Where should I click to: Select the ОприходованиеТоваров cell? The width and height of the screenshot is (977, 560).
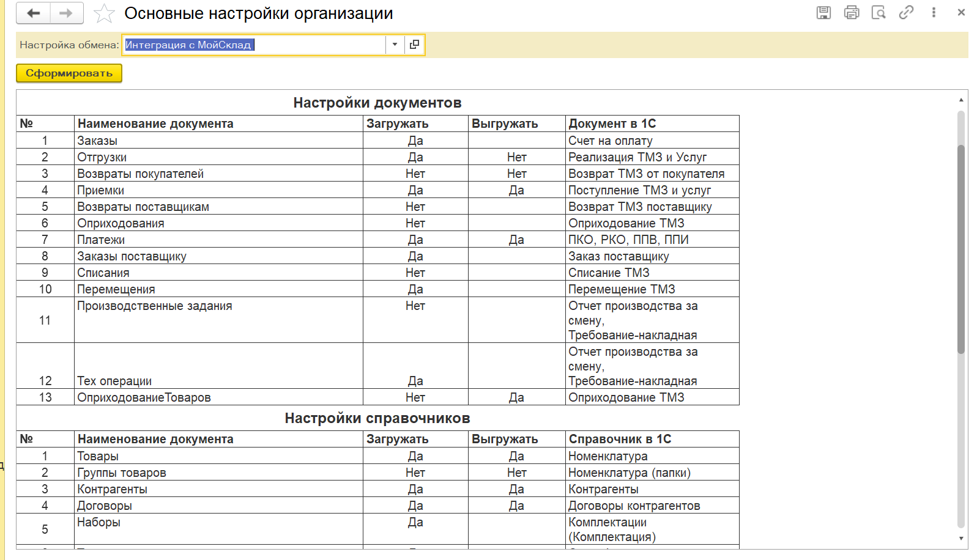coord(218,397)
